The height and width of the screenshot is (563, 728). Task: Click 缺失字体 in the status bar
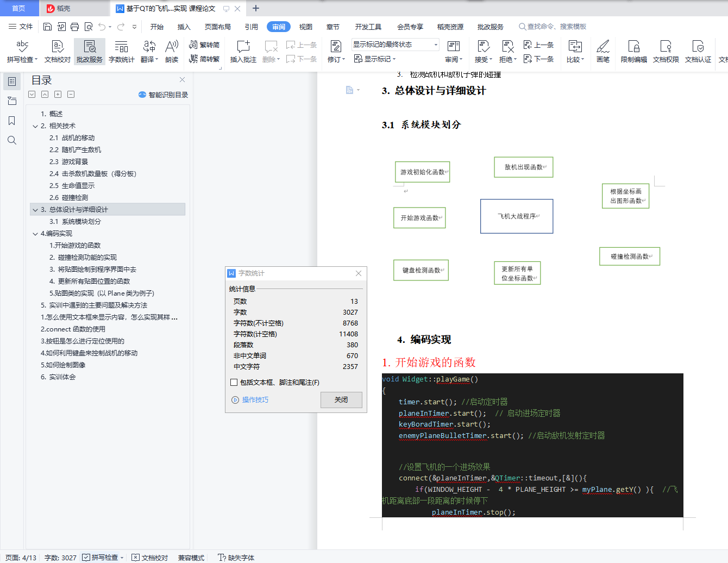[236, 558]
